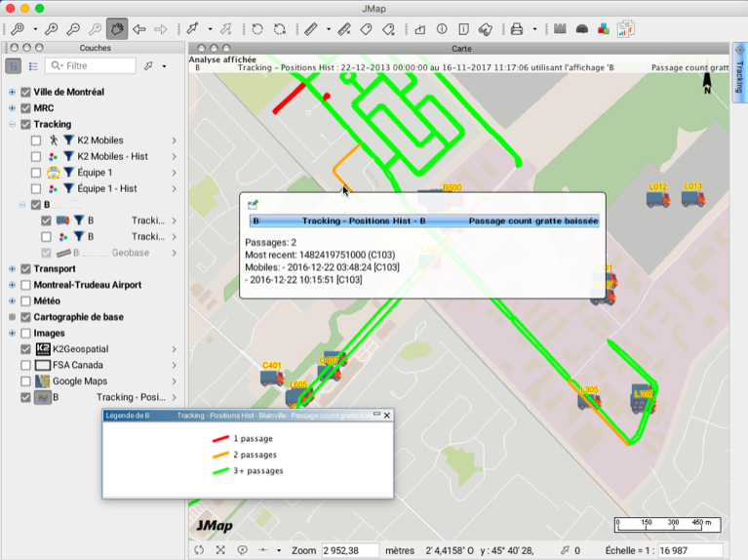
Task: Click the north arrow on the map
Action: tap(707, 83)
